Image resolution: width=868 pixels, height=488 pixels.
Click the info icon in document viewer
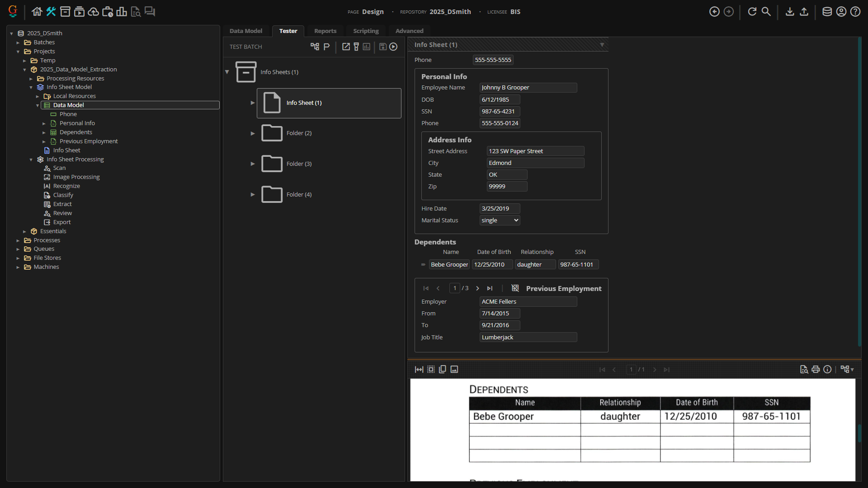click(x=827, y=370)
